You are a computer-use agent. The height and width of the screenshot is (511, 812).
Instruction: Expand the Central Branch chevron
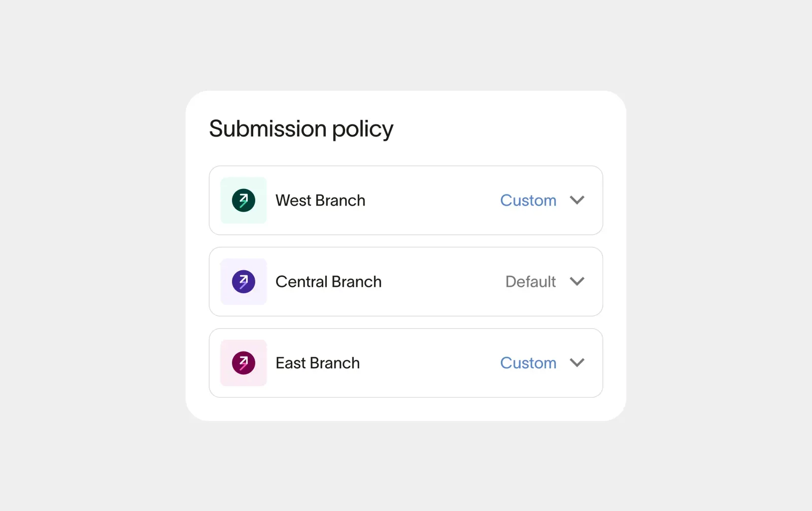click(x=577, y=281)
